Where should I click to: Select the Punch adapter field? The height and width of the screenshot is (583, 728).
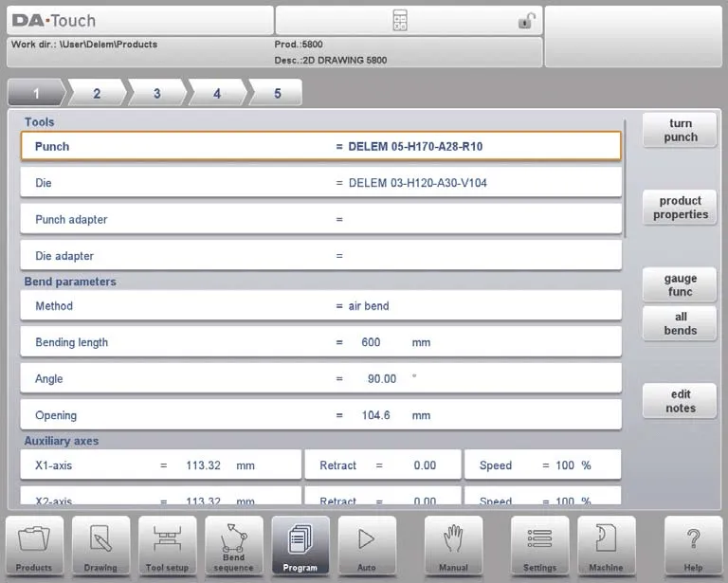click(x=320, y=219)
